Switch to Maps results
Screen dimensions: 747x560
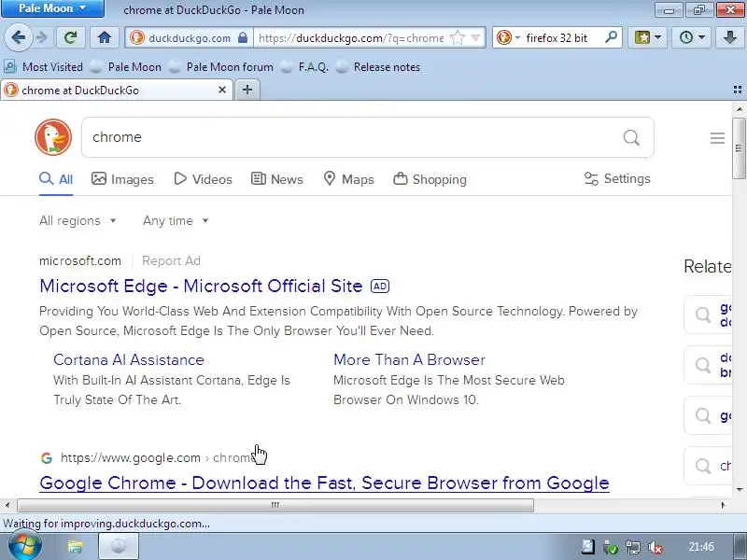click(x=348, y=179)
